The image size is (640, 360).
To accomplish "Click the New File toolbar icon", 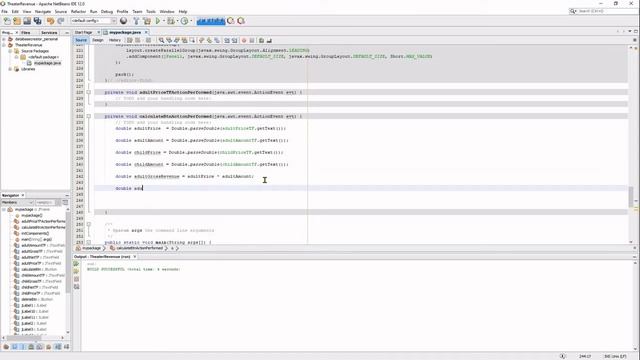I will coord(7,21).
